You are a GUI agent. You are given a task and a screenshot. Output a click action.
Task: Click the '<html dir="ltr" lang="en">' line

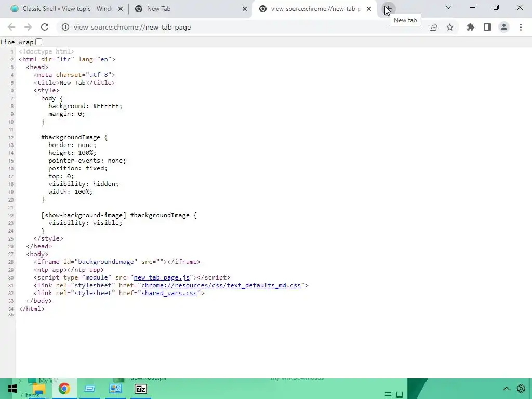(x=67, y=59)
